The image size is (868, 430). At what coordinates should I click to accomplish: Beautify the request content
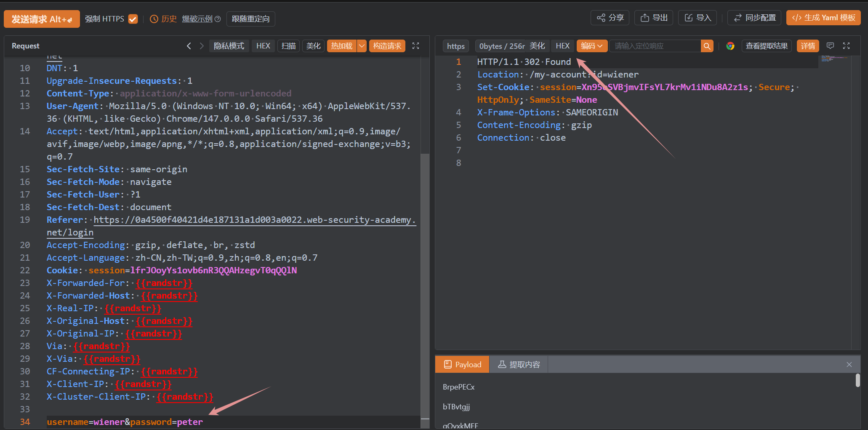pyautogui.click(x=313, y=46)
